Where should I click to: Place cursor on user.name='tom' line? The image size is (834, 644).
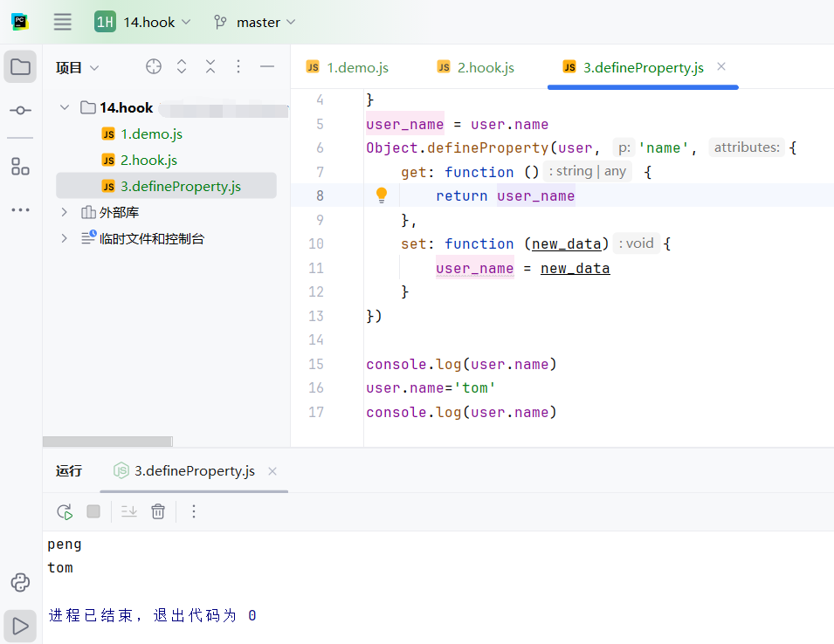[431, 388]
